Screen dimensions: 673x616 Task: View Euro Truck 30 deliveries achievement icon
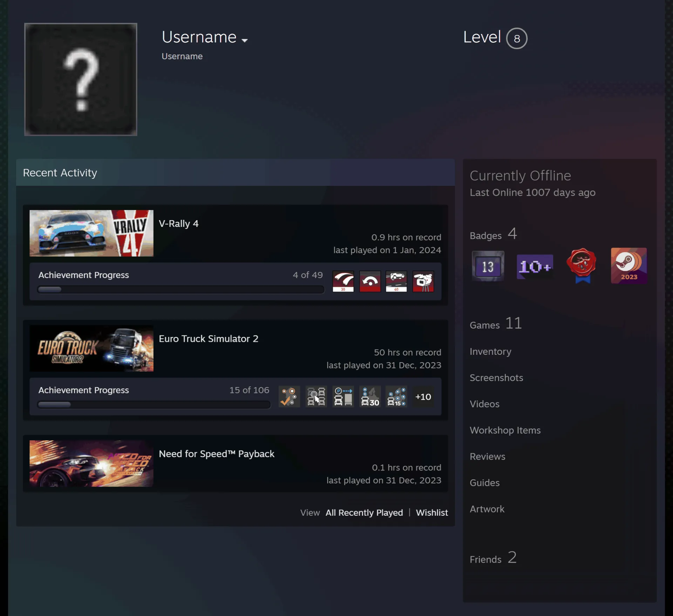pos(370,397)
